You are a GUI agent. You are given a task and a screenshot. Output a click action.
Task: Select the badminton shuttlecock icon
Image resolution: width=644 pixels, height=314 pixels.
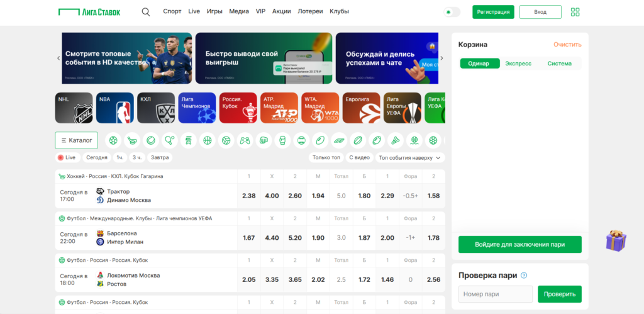(396, 140)
